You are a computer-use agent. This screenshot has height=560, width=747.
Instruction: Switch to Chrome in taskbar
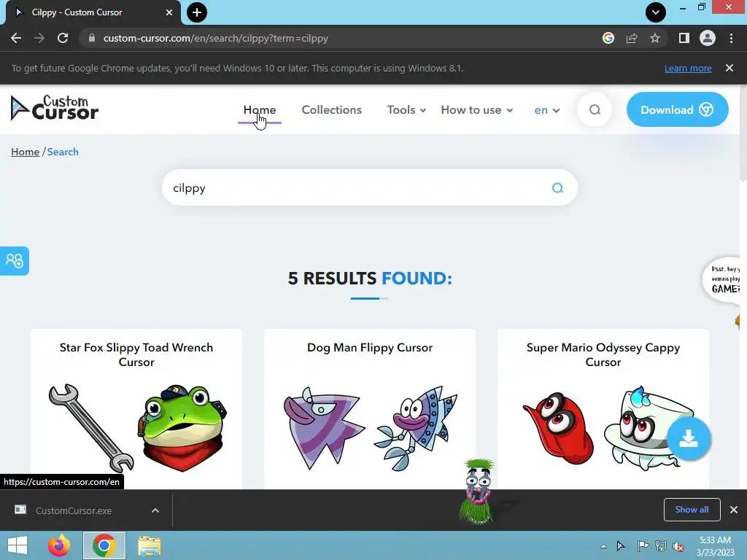(104, 545)
